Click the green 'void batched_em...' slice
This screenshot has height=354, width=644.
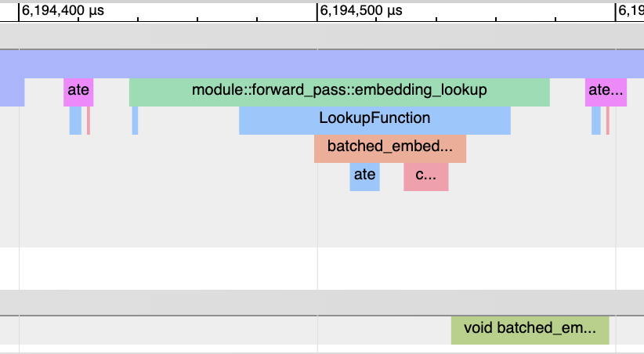tap(530, 330)
